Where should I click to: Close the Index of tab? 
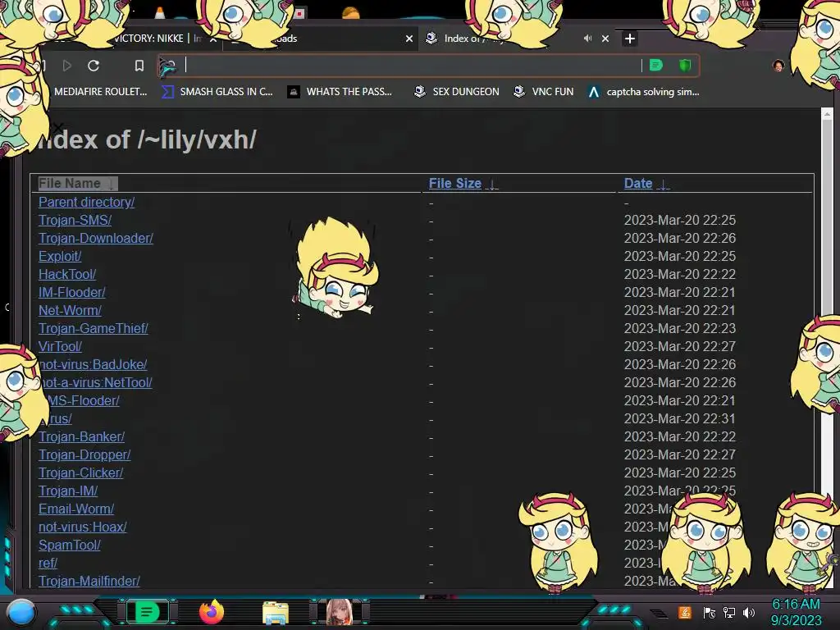605,39
